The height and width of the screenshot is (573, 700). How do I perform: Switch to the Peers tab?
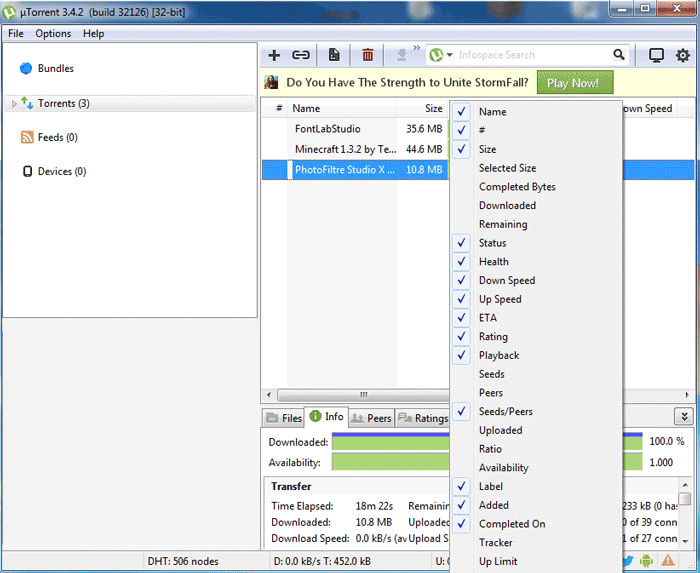[371, 418]
